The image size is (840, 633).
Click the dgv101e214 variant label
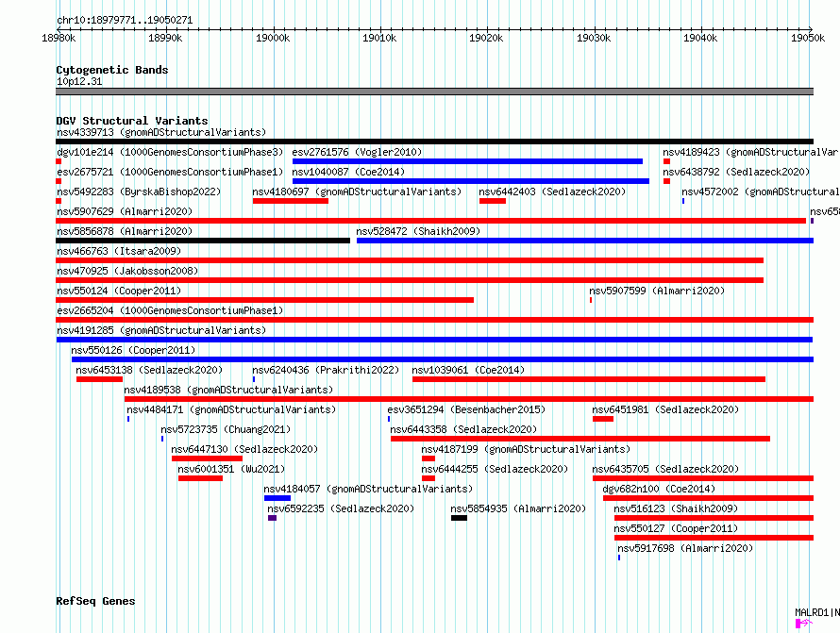point(170,152)
